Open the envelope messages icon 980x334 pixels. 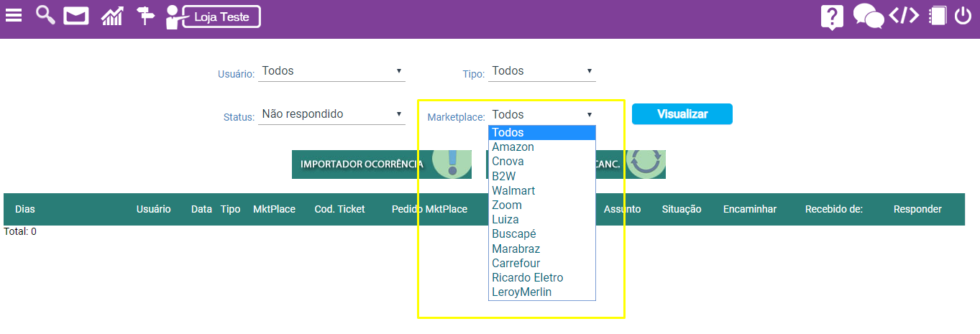(x=75, y=15)
